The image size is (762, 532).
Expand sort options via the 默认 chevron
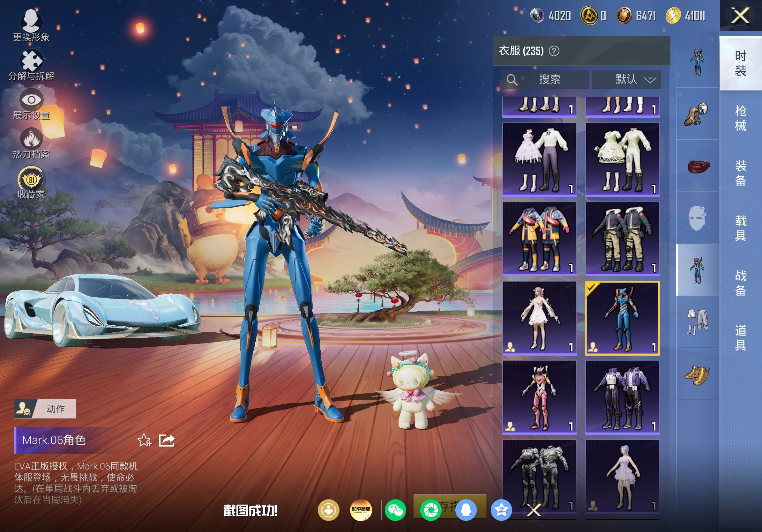click(x=650, y=80)
